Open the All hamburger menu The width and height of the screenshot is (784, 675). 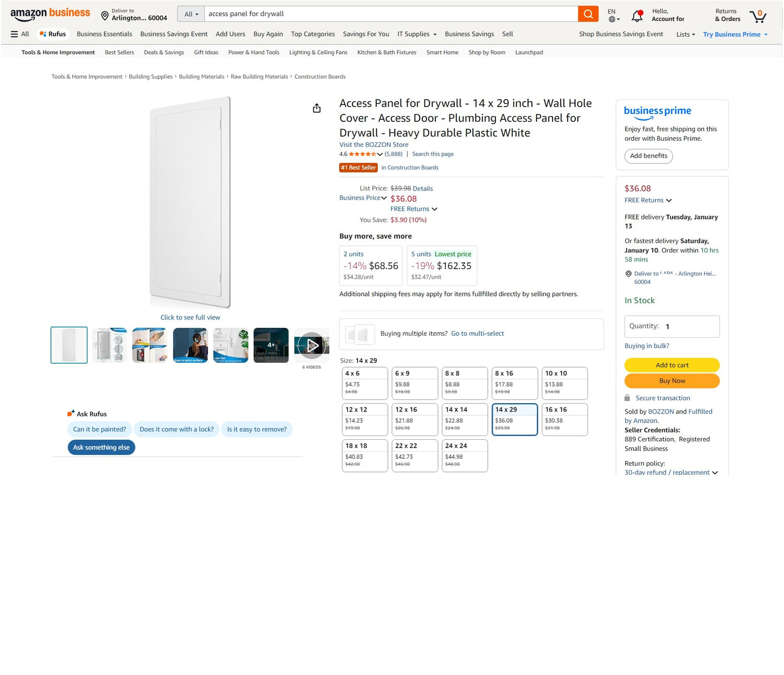point(20,34)
